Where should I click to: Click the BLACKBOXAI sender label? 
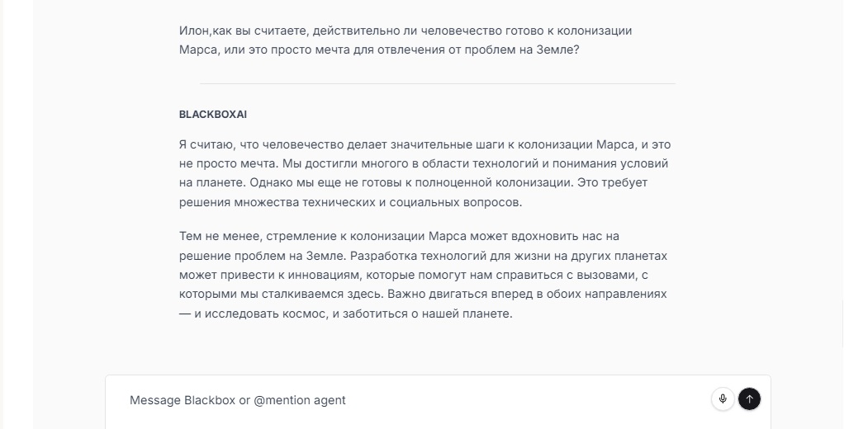pos(213,114)
